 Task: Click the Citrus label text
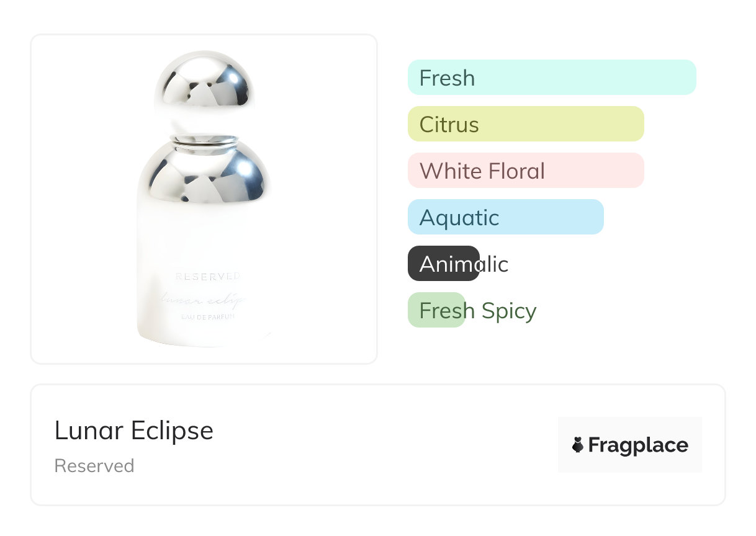point(449,124)
